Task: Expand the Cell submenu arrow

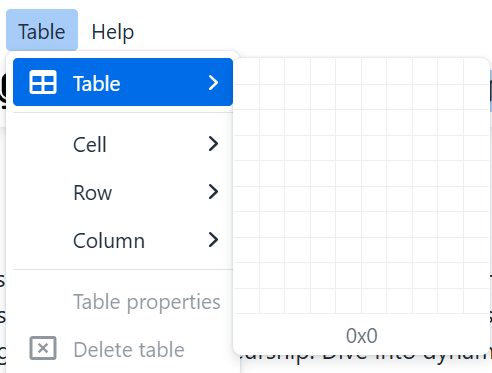Action: tap(213, 144)
